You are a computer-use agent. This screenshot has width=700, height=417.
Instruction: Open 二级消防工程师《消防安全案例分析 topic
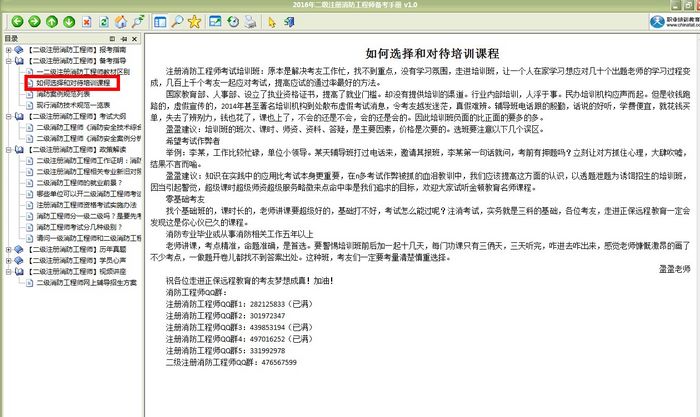click(x=89, y=138)
